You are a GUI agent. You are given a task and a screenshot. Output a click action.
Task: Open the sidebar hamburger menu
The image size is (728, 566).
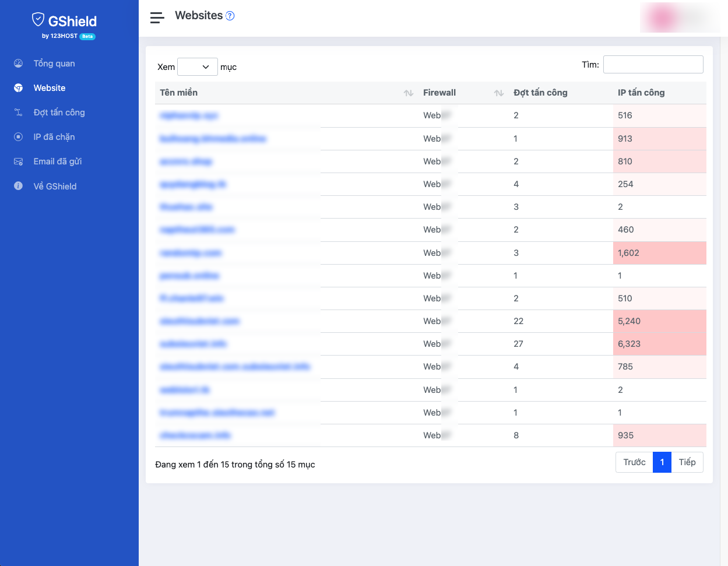157,17
